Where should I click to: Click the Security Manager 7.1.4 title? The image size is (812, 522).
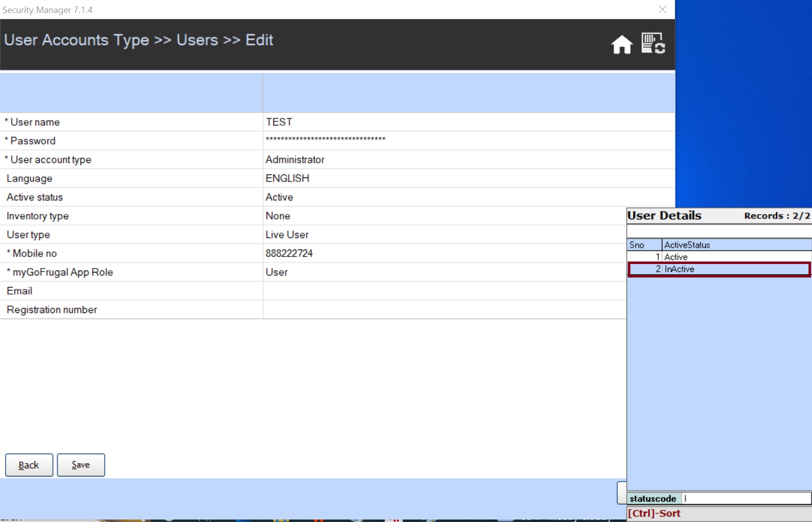48,10
